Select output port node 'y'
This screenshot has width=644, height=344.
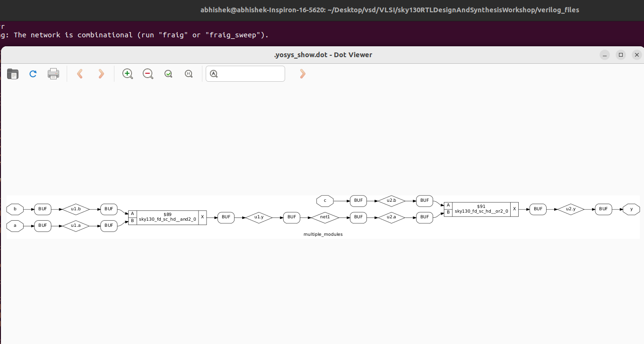tap(631, 209)
